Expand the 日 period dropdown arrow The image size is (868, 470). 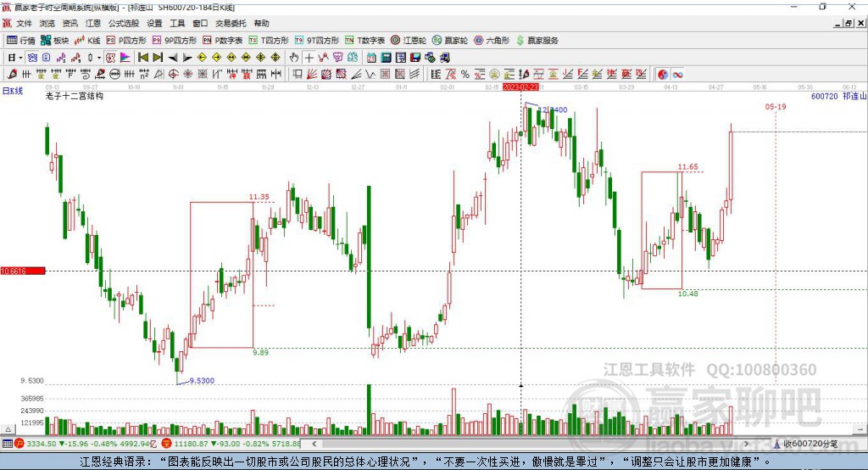(20, 58)
